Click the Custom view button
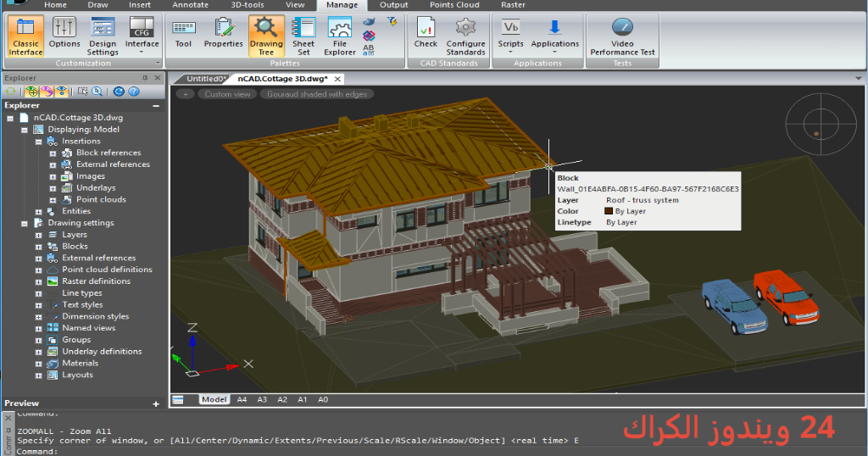This screenshot has width=868, height=456. 227,94
